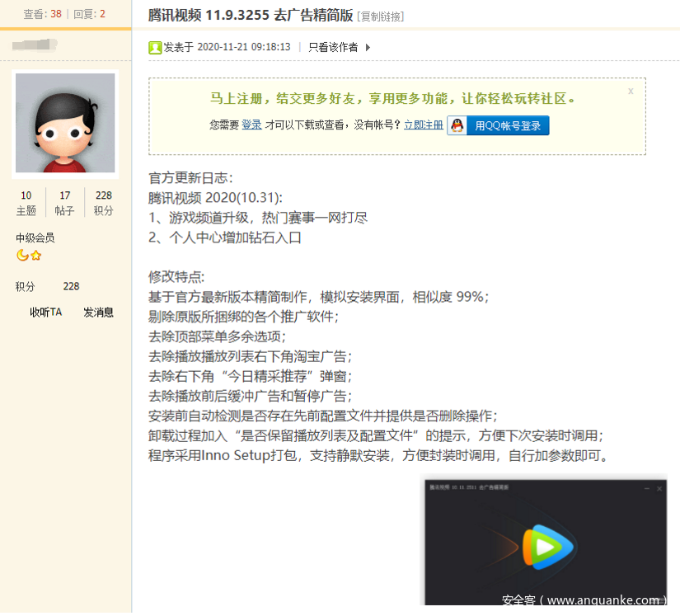Click the 立即注册 link
Image resolution: width=680 pixels, height=616 pixels.
pos(424,125)
